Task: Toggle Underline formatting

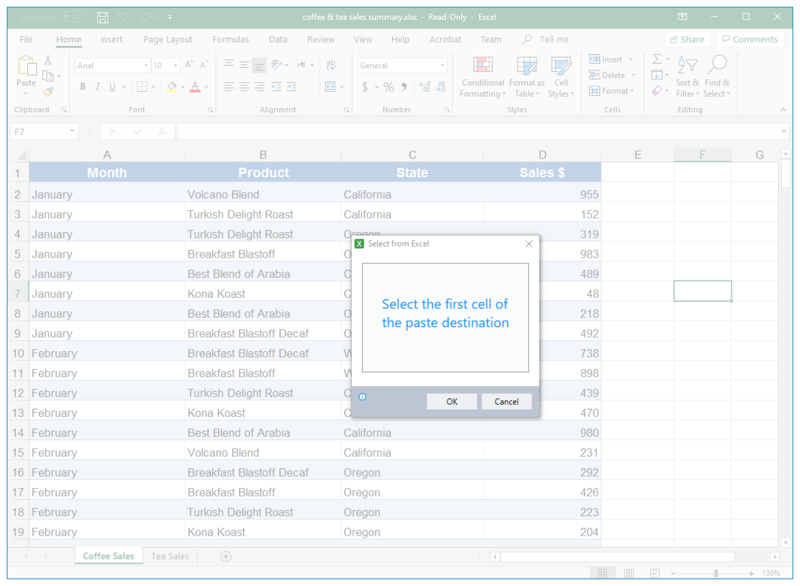Action: [113, 87]
